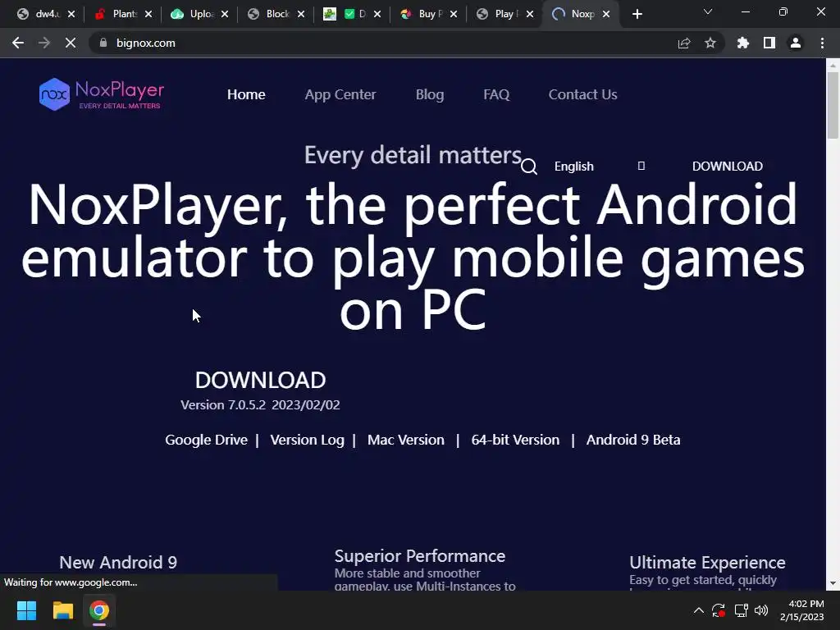The width and height of the screenshot is (840, 630).
Task: Open the Mac Version link
Action: [x=405, y=440]
